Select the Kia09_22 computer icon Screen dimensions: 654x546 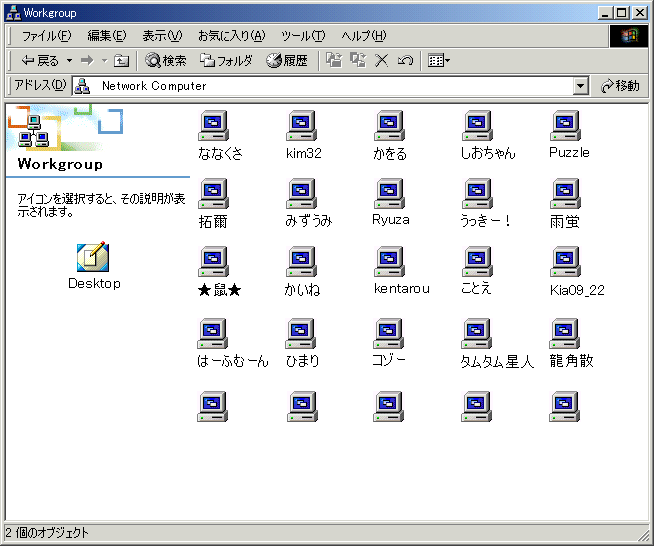pyautogui.click(x=566, y=263)
